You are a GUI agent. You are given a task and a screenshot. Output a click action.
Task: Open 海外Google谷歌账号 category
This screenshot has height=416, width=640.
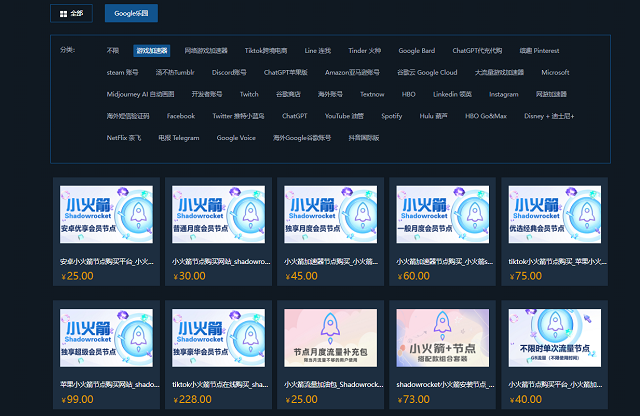(x=302, y=138)
